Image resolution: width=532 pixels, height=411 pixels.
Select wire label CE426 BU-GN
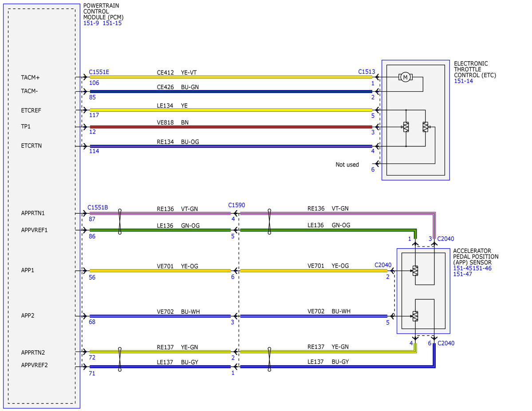pyautogui.click(x=178, y=87)
